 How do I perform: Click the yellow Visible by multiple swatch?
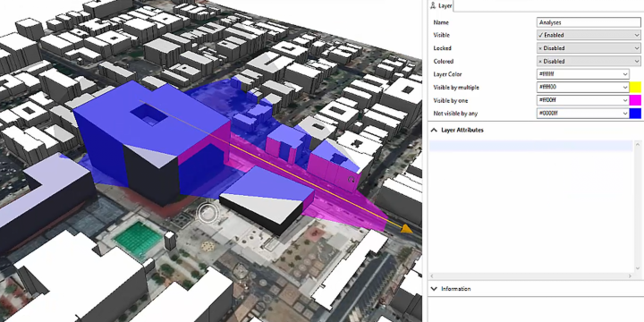[x=635, y=88]
